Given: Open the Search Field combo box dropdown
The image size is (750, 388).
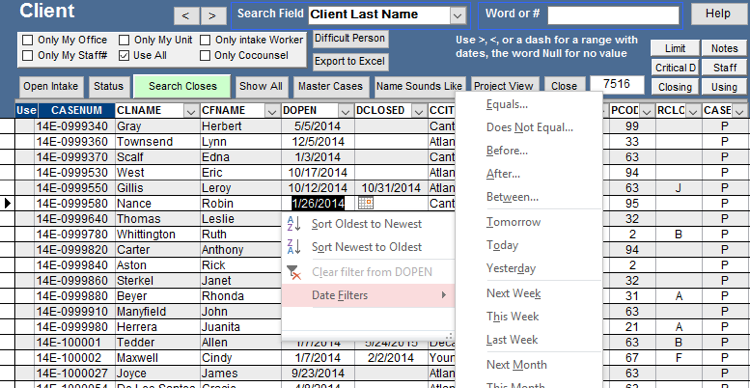Looking at the screenshot, I should tap(458, 16).
